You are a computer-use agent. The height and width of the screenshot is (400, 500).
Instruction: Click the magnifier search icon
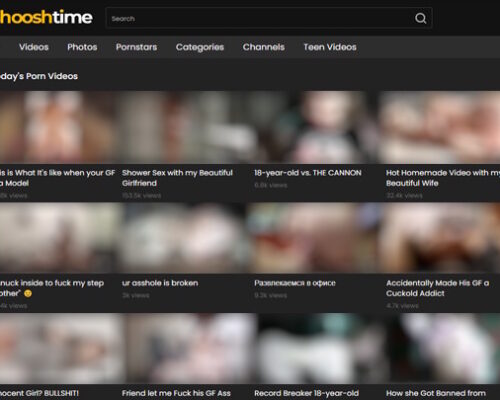[420, 18]
